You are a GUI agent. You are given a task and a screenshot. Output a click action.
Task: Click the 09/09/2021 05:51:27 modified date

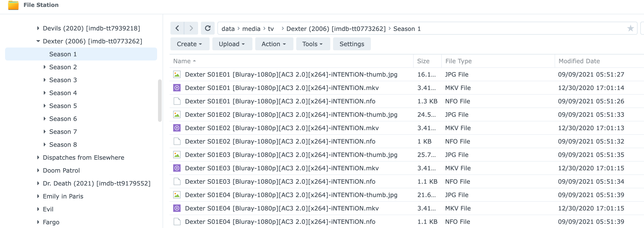pyautogui.click(x=591, y=74)
